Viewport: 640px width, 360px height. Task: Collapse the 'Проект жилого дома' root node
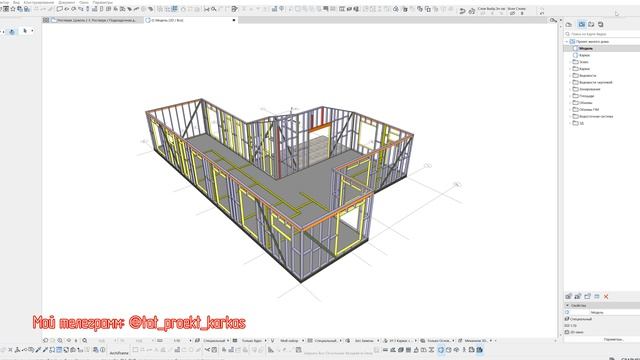tap(567, 42)
